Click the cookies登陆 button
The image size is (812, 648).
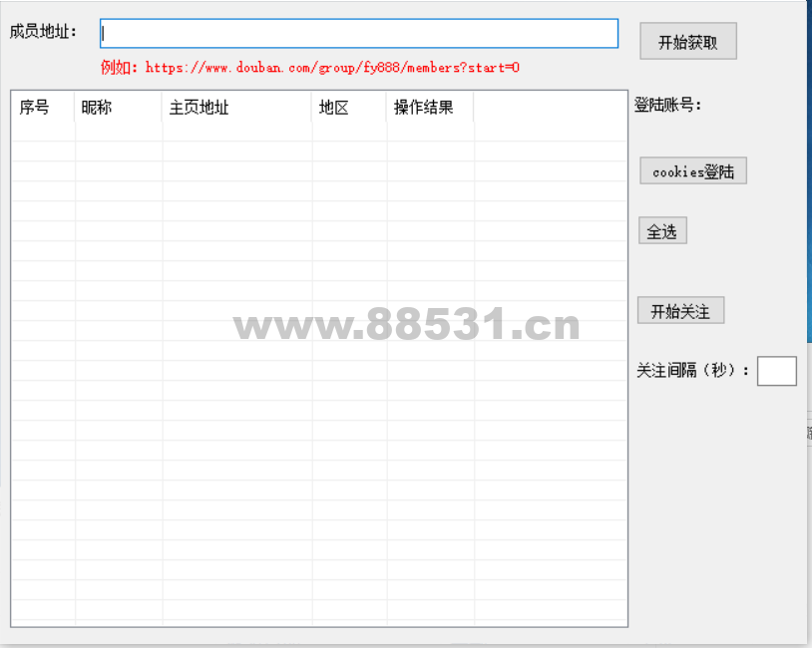[x=693, y=170]
